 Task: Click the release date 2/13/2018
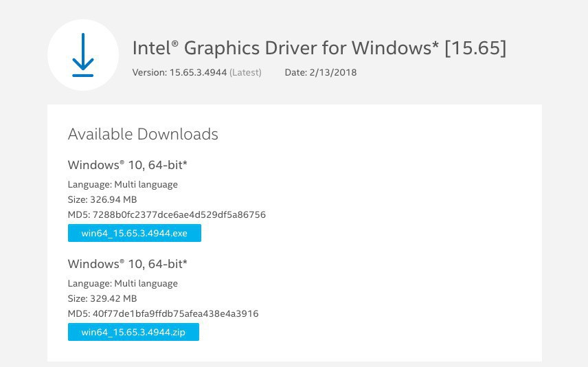click(x=333, y=72)
